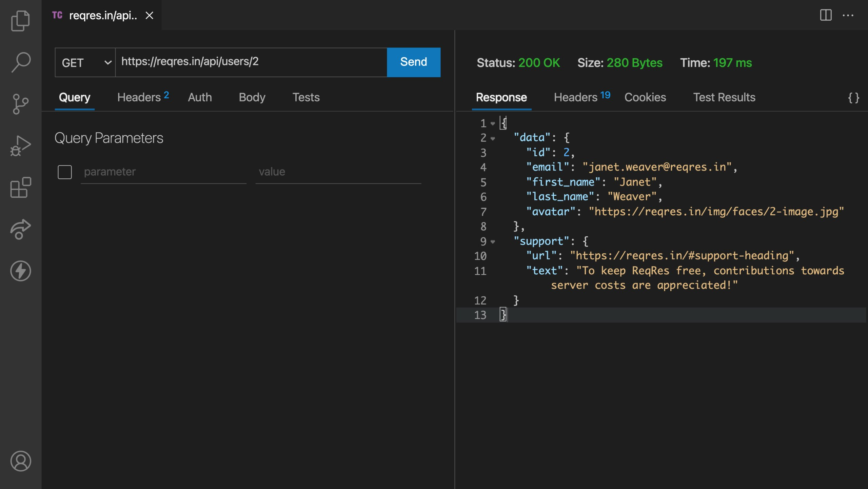Select the Account icon at bottom left

pos(20,461)
